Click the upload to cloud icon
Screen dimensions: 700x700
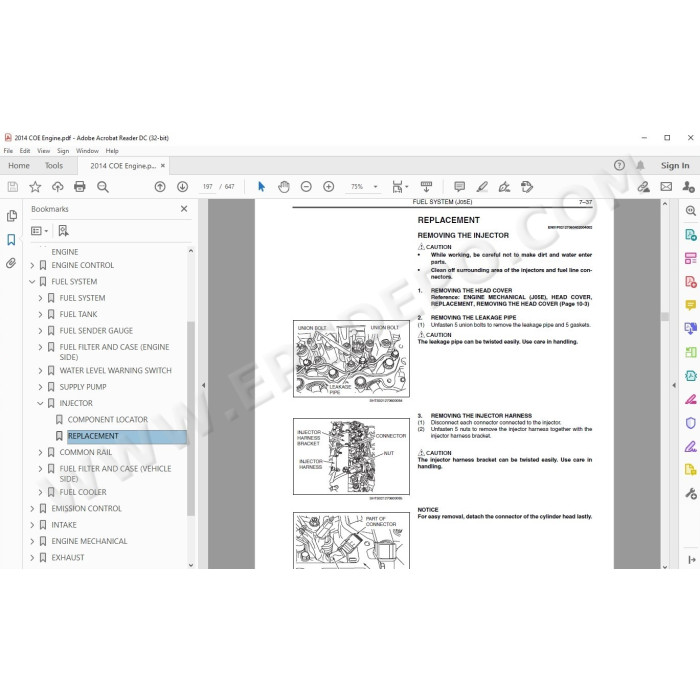click(58, 187)
